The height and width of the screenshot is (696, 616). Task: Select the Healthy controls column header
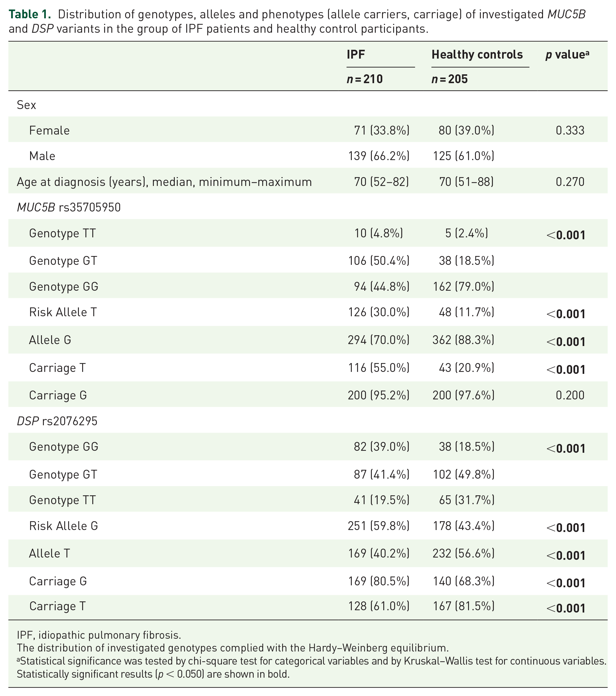[x=477, y=54]
